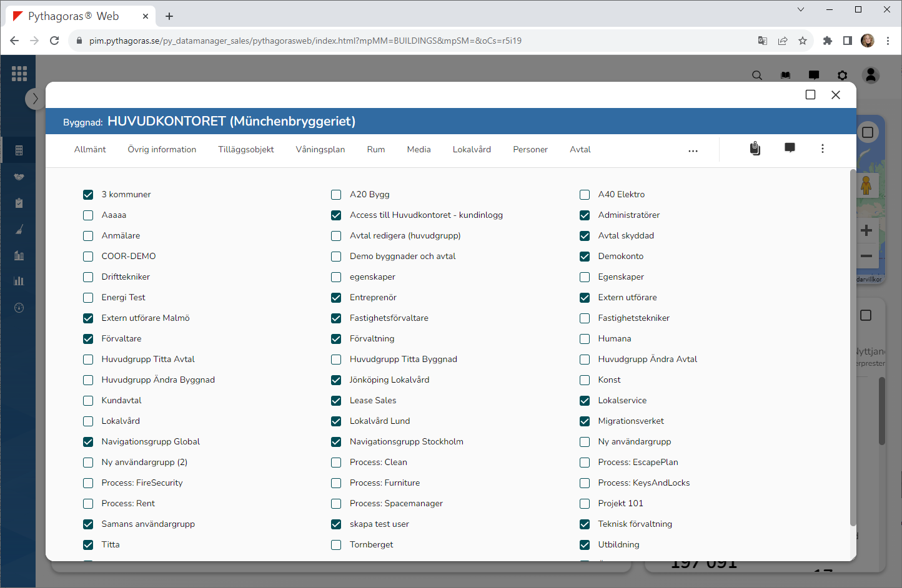The height and width of the screenshot is (588, 902).
Task: Open the vertical three-dot options menu in dialog
Action: click(822, 149)
